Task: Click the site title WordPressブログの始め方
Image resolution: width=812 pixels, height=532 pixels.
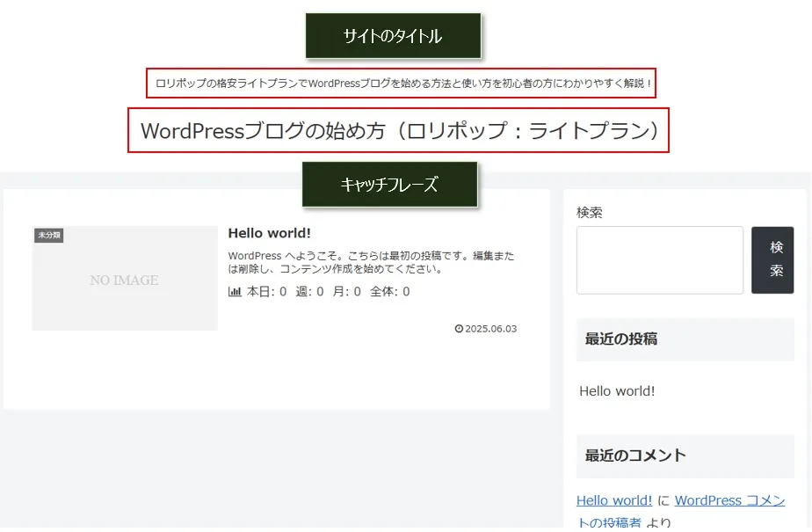Action: tap(399, 131)
